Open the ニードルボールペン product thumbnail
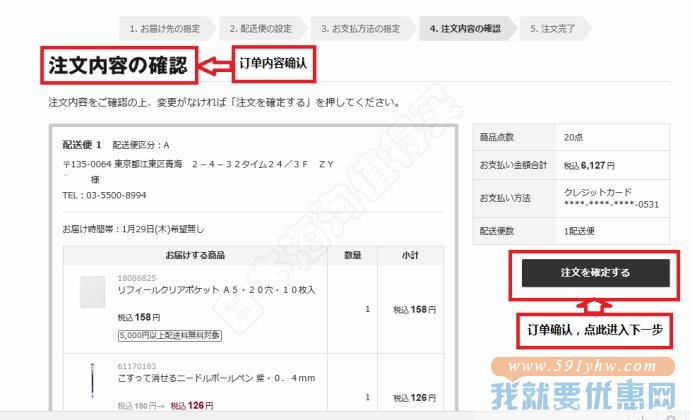 tap(92, 380)
